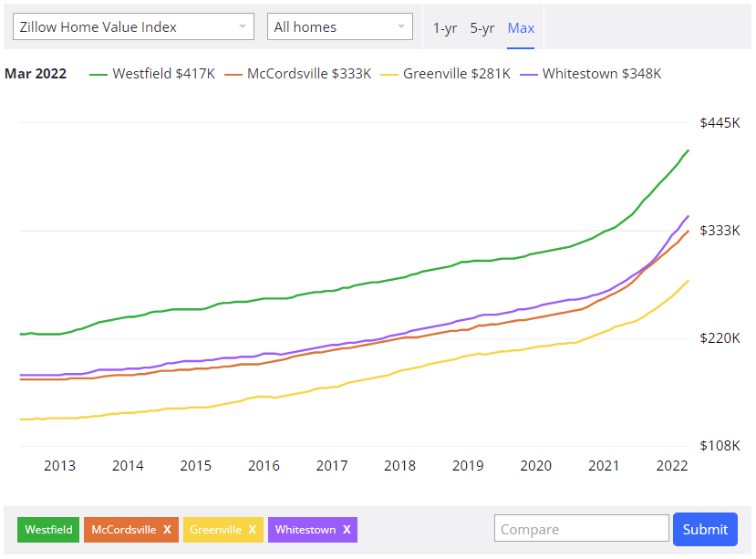Image resolution: width=756 pixels, height=559 pixels.
Task: Click the yellow Greenville legend line swatch
Action: (389, 75)
